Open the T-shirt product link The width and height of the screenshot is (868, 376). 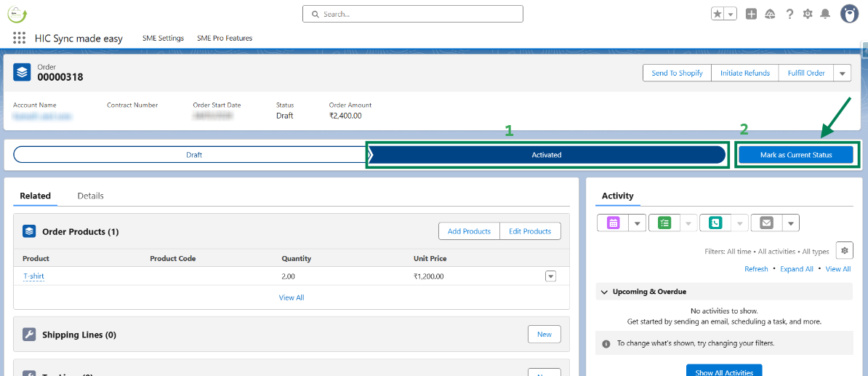point(33,276)
